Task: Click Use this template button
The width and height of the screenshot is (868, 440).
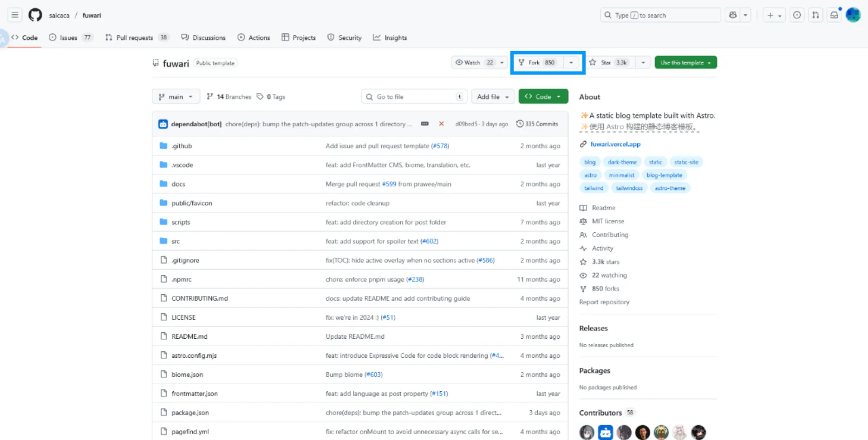Action: (682, 63)
